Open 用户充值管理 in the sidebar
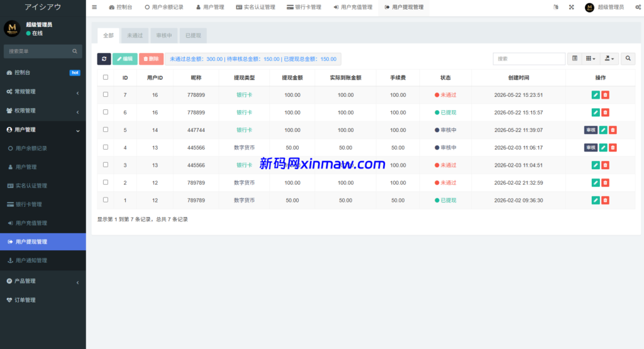The image size is (644, 349). [43, 223]
